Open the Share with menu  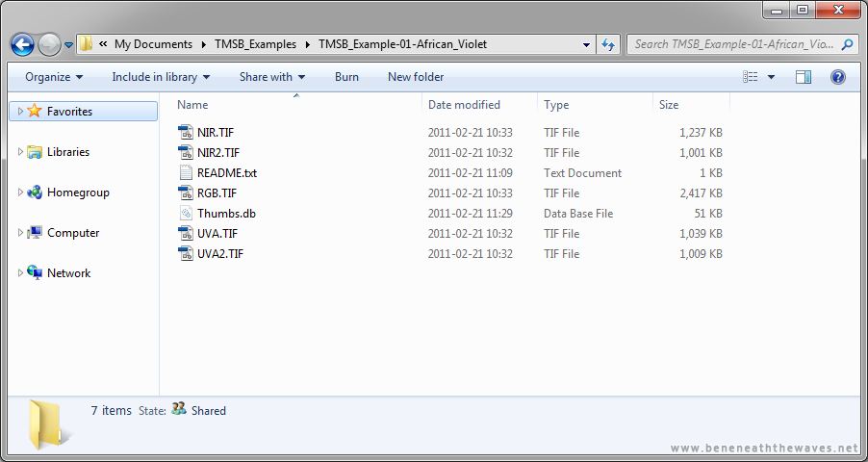point(271,77)
